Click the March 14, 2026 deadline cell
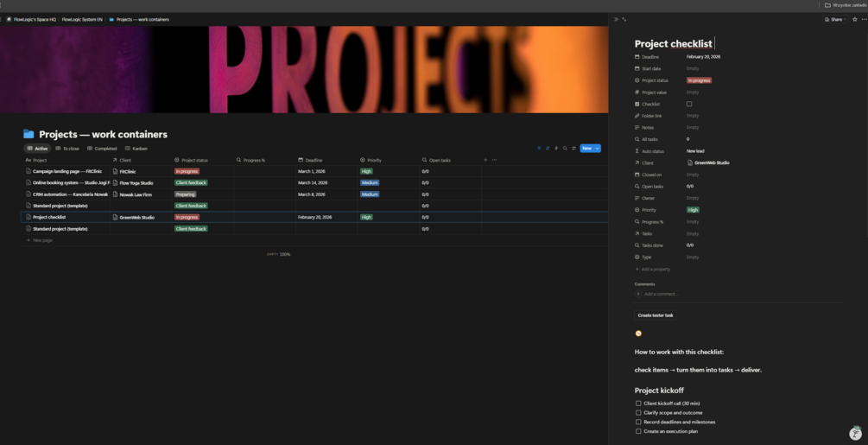The image size is (868, 445). [326, 182]
